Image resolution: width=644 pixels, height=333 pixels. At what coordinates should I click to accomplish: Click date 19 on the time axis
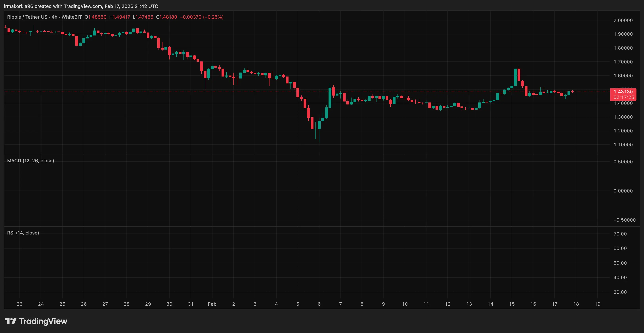point(597,304)
